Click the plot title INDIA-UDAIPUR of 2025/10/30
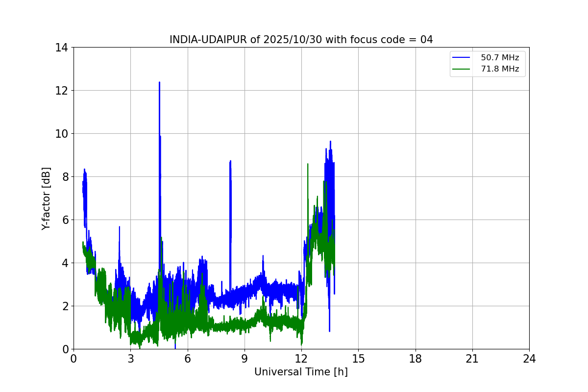Image resolution: width=588 pixels, height=392 pixels. [301, 40]
